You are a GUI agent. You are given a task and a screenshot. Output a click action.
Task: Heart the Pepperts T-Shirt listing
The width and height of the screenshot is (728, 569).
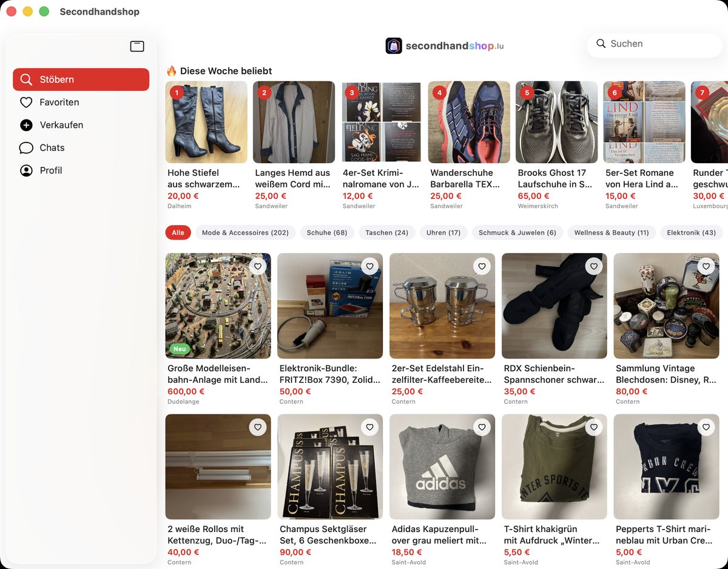(706, 428)
